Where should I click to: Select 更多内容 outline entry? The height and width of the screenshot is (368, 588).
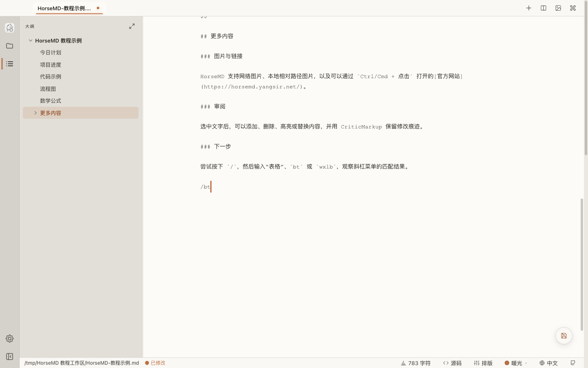coord(80,113)
